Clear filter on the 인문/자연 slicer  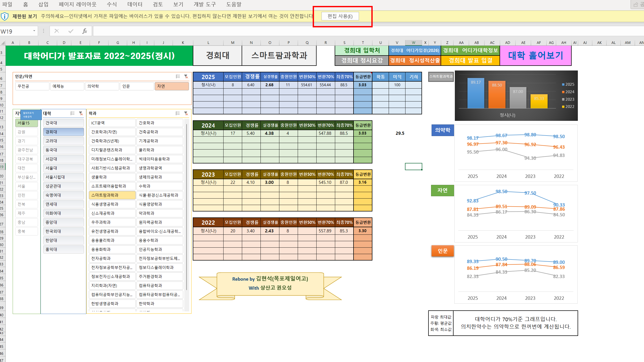click(x=186, y=76)
